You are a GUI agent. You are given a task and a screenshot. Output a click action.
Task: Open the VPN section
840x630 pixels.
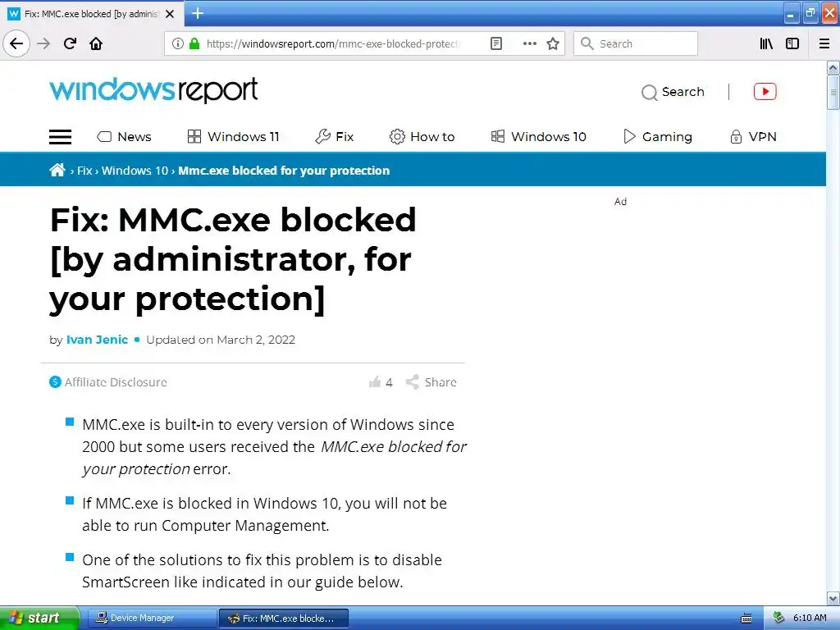coord(753,137)
